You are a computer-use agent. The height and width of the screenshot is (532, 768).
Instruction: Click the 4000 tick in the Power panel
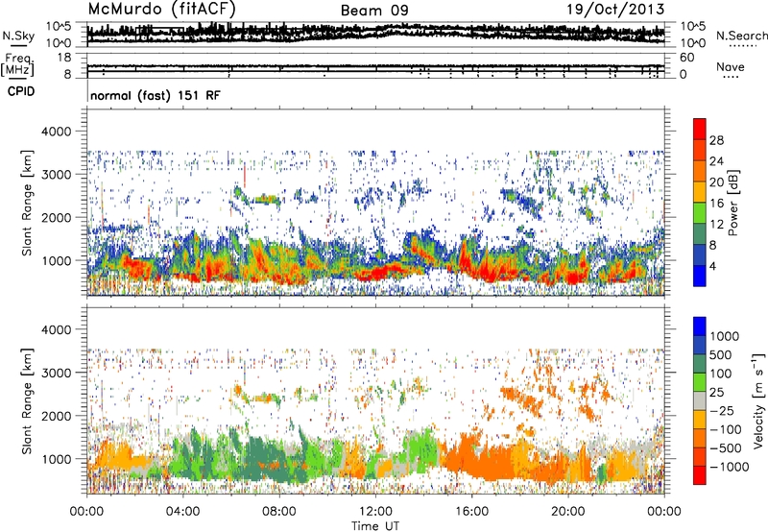(57, 132)
